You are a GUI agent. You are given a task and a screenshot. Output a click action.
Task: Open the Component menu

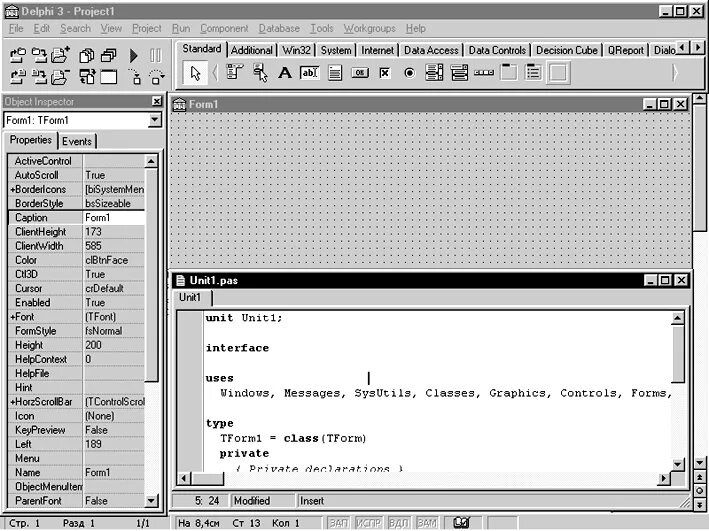tap(224, 28)
